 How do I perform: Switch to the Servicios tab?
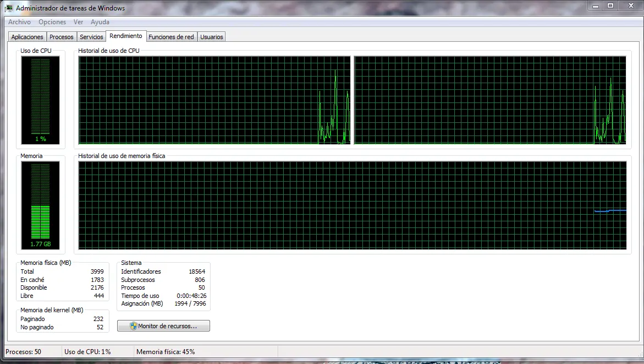point(91,37)
